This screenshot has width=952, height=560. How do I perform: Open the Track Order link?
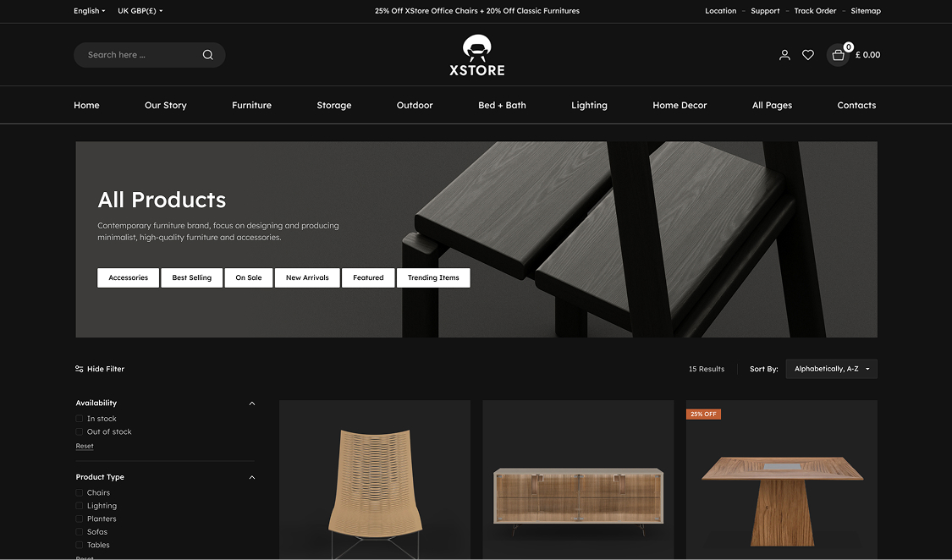pyautogui.click(x=815, y=11)
